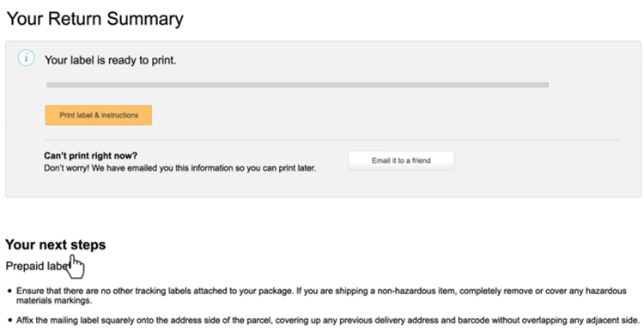Click the 'hazardous materials markings' text

click(x=321, y=296)
